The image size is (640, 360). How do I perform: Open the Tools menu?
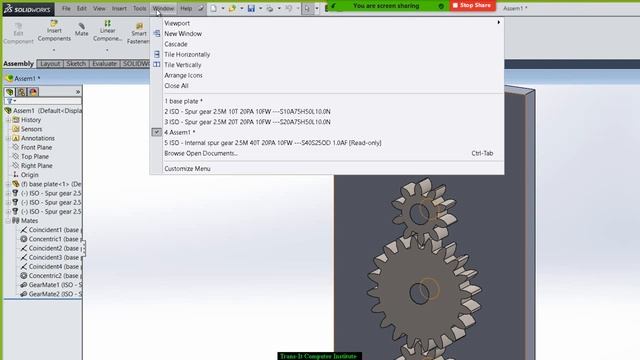tap(140, 8)
